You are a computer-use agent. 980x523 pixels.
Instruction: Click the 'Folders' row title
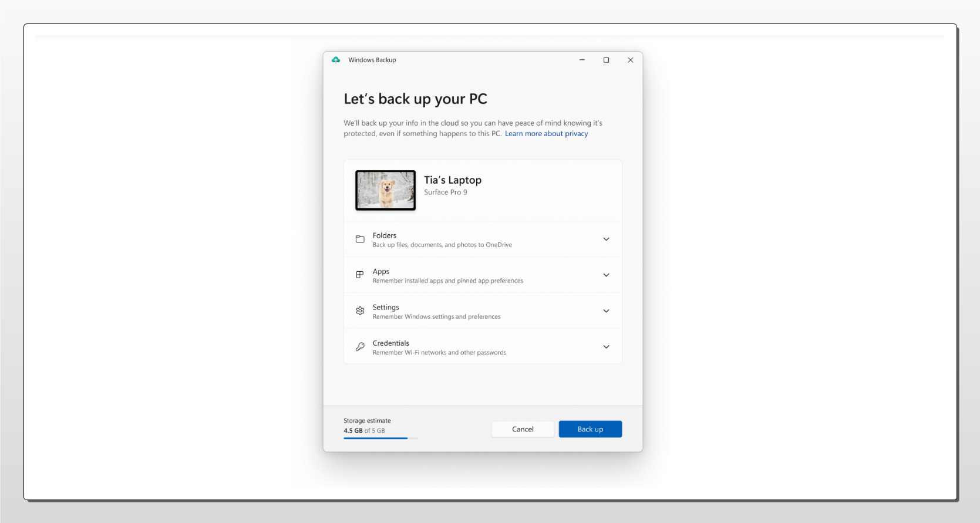click(x=385, y=235)
